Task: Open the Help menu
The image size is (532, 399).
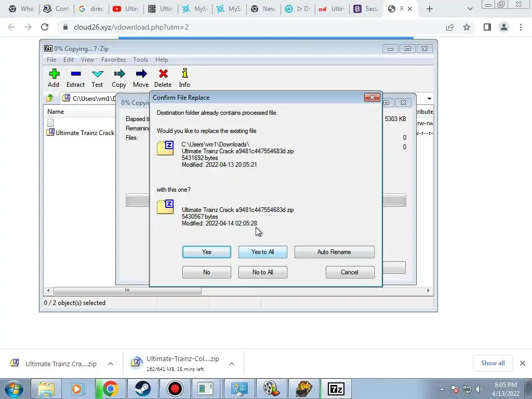Action: pyautogui.click(x=162, y=60)
